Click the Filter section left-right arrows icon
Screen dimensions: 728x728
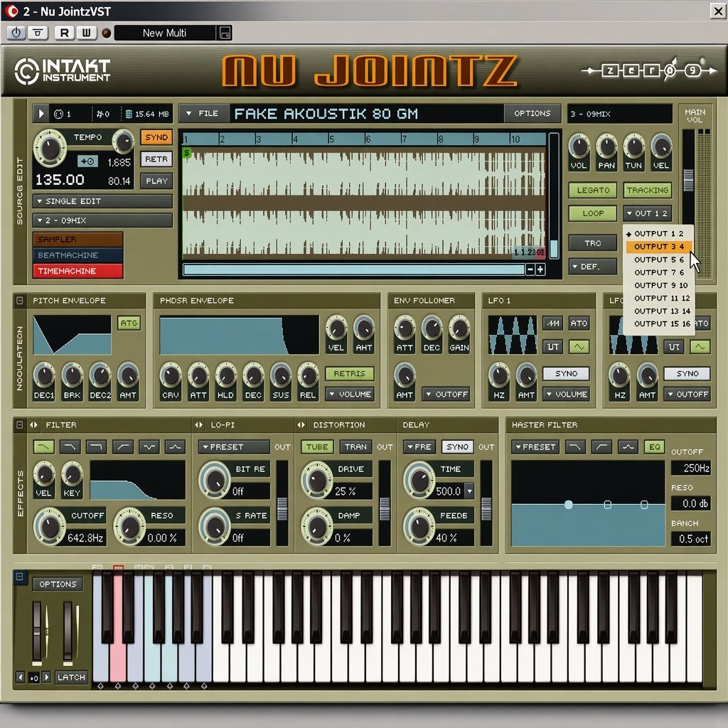pyautogui.click(x=33, y=425)
